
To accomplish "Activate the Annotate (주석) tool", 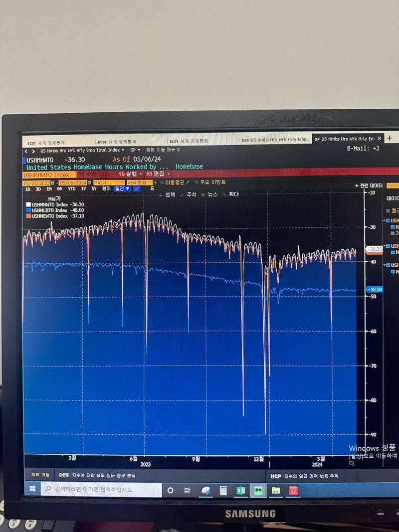I will [x=188, y=194].
